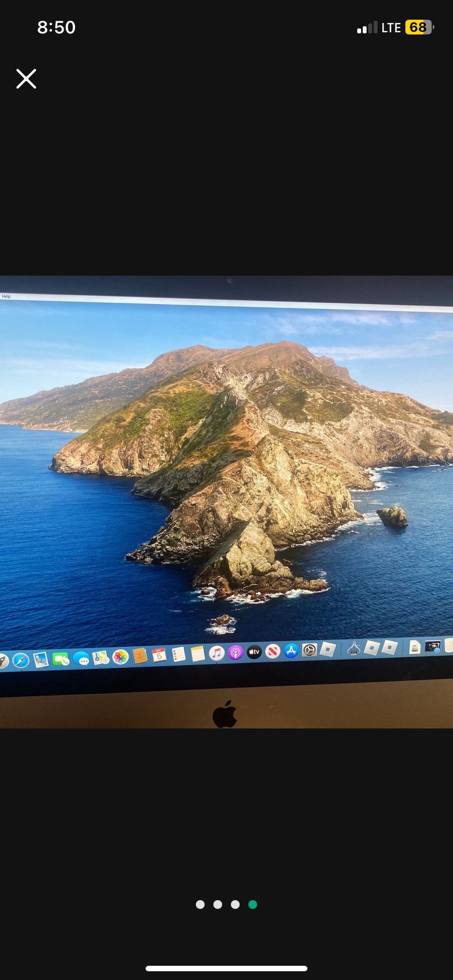Launch Music from the dock
This screenshot has width=453, height=980.
(x=217, y=653)
